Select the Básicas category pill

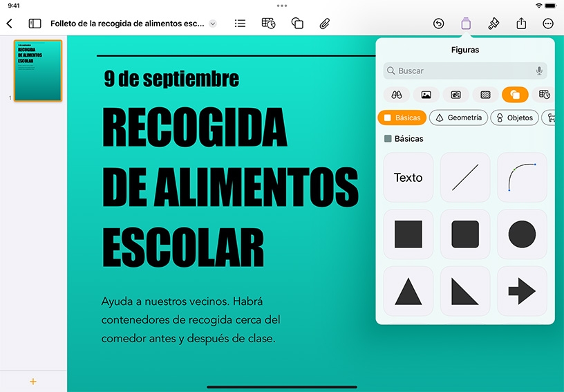point(402,118)
